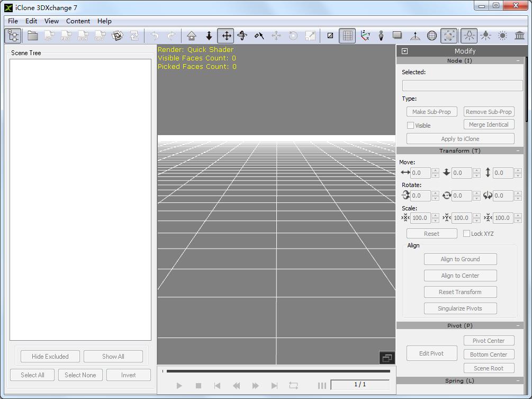This screenshot has width=532, height=399.
Task: Select the Home view icon
Action: 192,36
